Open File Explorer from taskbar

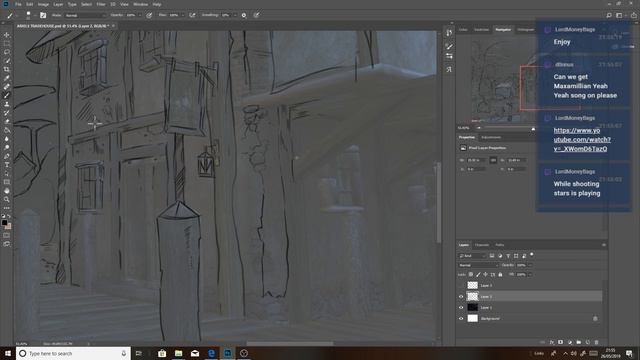(x=178, y=353)
